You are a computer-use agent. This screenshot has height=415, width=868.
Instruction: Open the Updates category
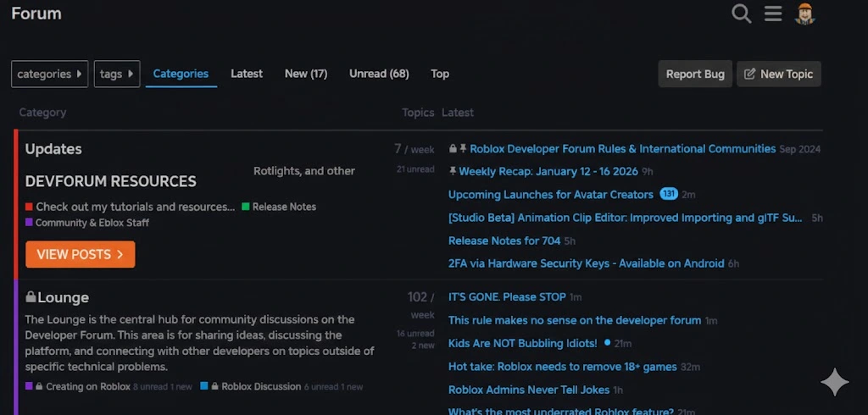pyautogui.click(x=53, y=149)
